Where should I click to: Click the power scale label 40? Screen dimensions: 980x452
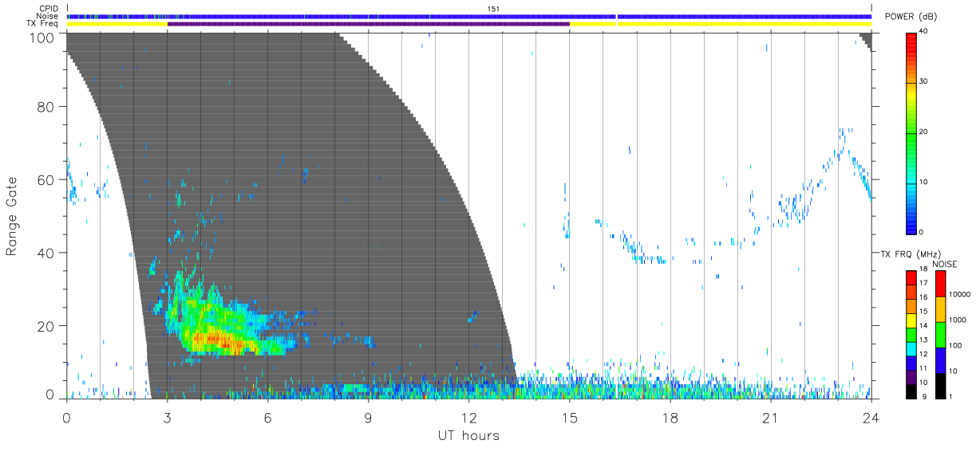tap(924, 31)
